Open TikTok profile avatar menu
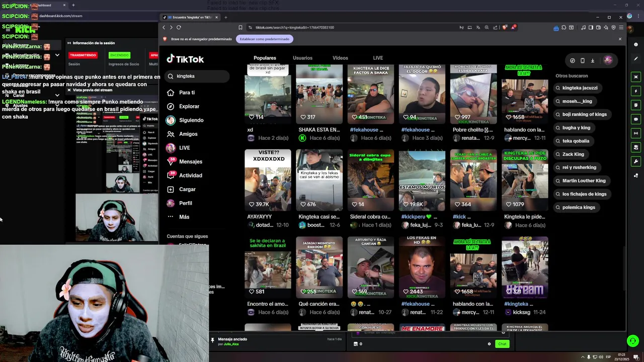This screenshot has width=644, height=362. click(608, 60)
